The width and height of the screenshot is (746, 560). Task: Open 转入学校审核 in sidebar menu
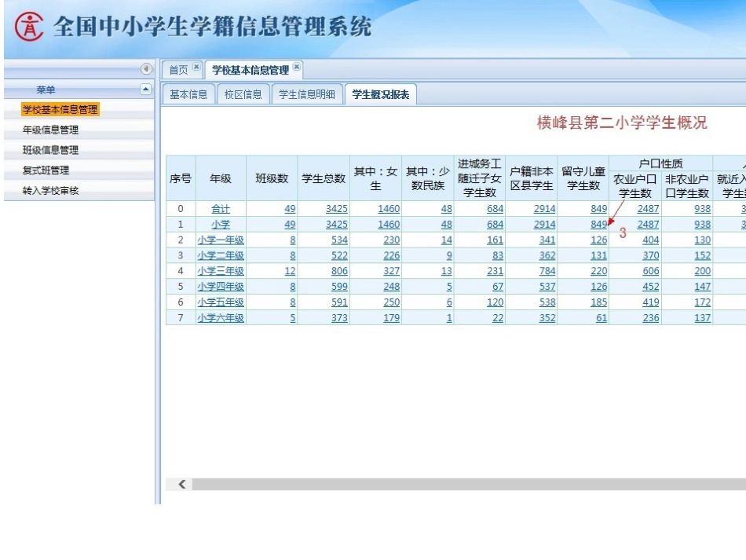(50, 190)
